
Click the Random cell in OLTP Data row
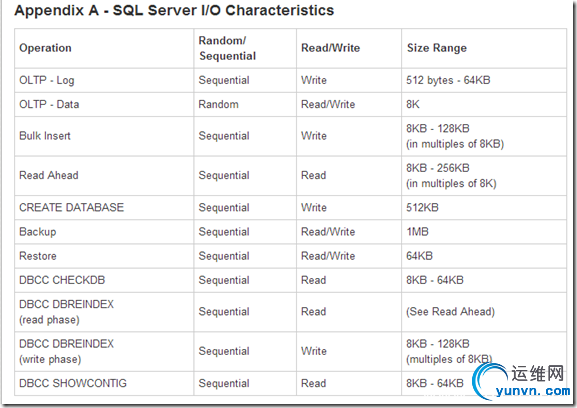pyautogui.click(x=245, y=104)
